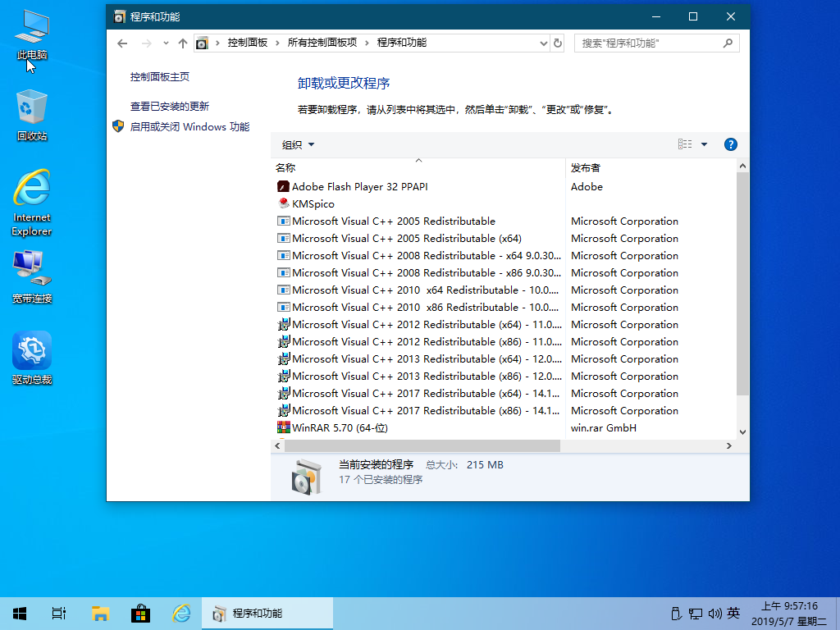Open 启用或关闭 Windows 功能 link
The image size is (840, 630).
pyautogui.click(x=189, y=126)
